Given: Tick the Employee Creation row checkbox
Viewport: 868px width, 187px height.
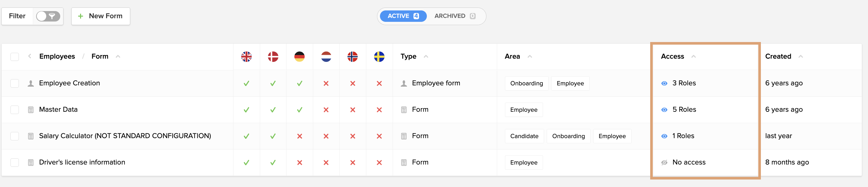Looking at the screenshot, I should point(15,83).
